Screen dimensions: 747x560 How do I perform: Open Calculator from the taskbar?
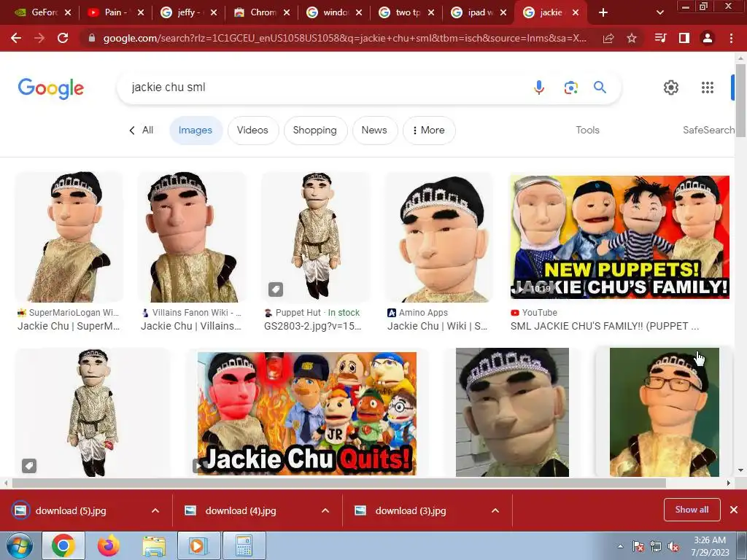point(244,545)
